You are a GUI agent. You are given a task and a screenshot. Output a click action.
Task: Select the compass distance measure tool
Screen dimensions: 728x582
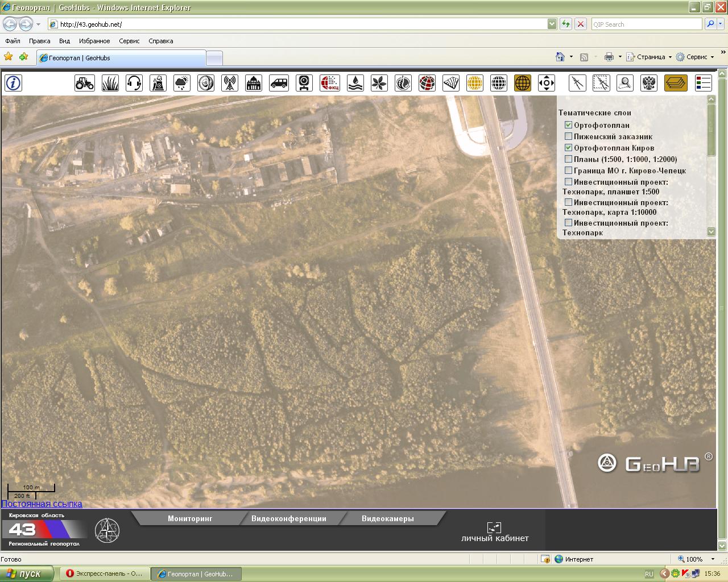(x=577, y=83)
